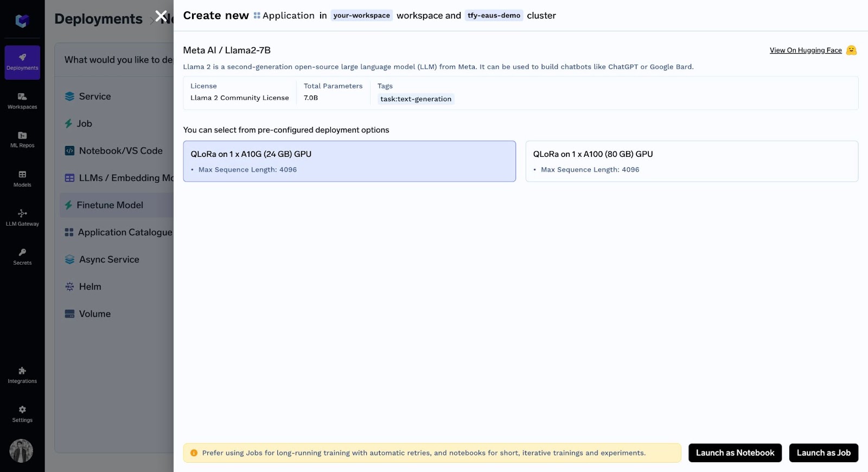Viewport: 868px width, 472px height.
Task: Click the Finetune Model bolt icon
Action: [x=68, y=205]
